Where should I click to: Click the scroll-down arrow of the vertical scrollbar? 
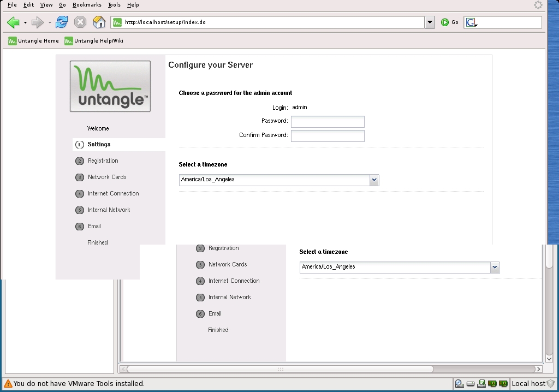(549, 359)
